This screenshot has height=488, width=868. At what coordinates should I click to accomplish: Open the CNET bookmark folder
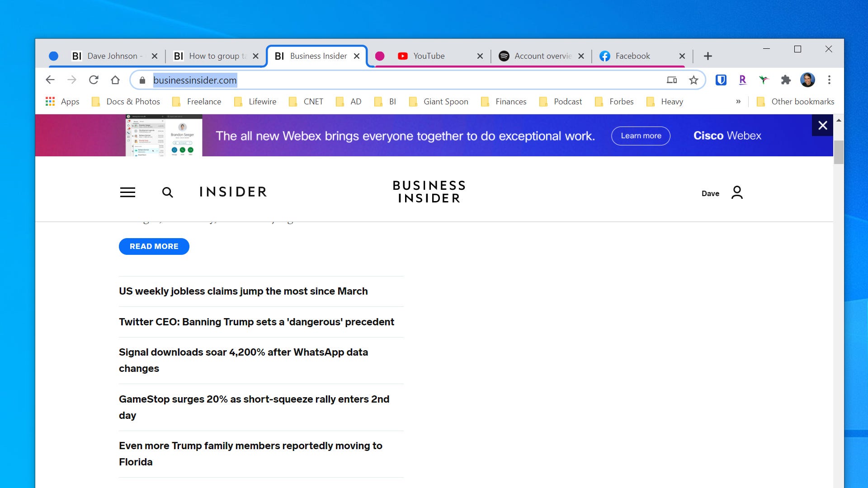[x=306, y=102]
